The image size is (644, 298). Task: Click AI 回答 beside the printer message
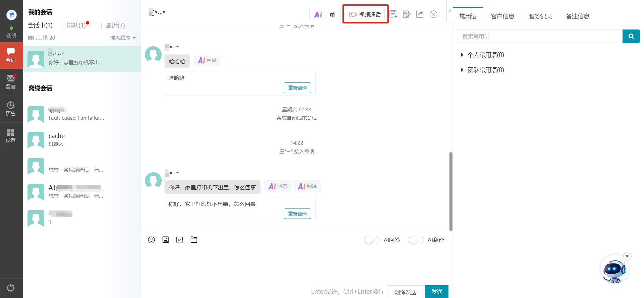point(278,186)
